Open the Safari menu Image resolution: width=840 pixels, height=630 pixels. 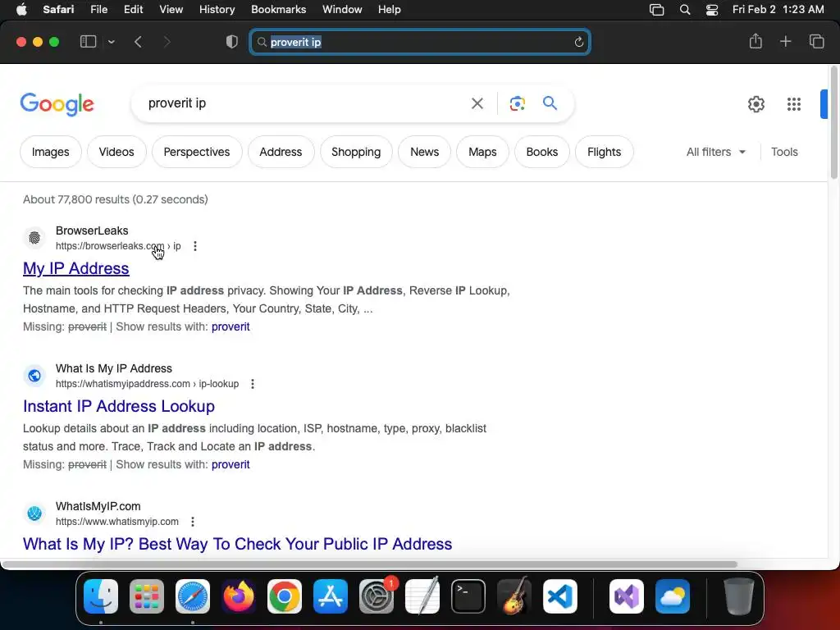pyautogui.click(x=58, y=10)
